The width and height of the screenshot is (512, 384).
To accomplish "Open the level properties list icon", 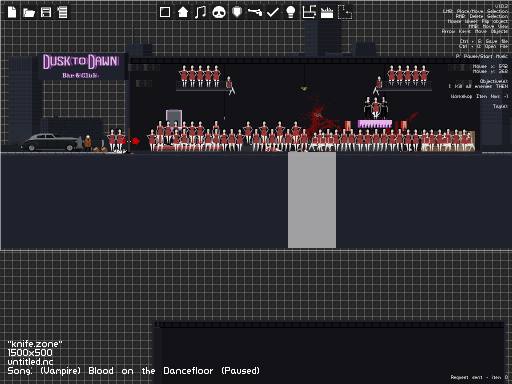I will 62,12.
